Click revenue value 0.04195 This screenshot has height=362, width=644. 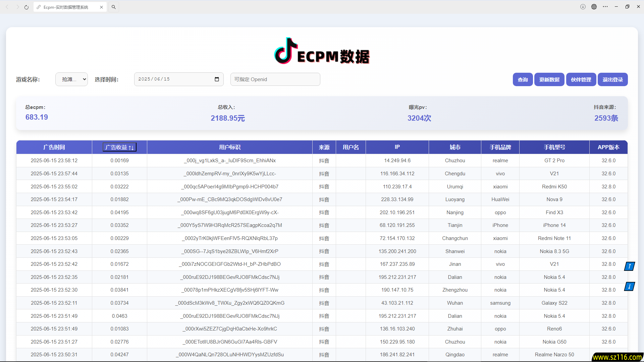coord(119,213)
